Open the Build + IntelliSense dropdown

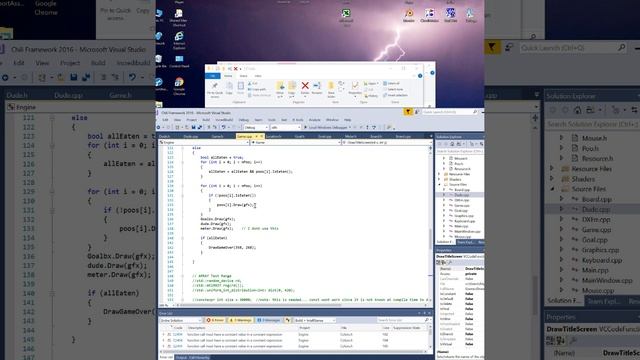(315, 320)
